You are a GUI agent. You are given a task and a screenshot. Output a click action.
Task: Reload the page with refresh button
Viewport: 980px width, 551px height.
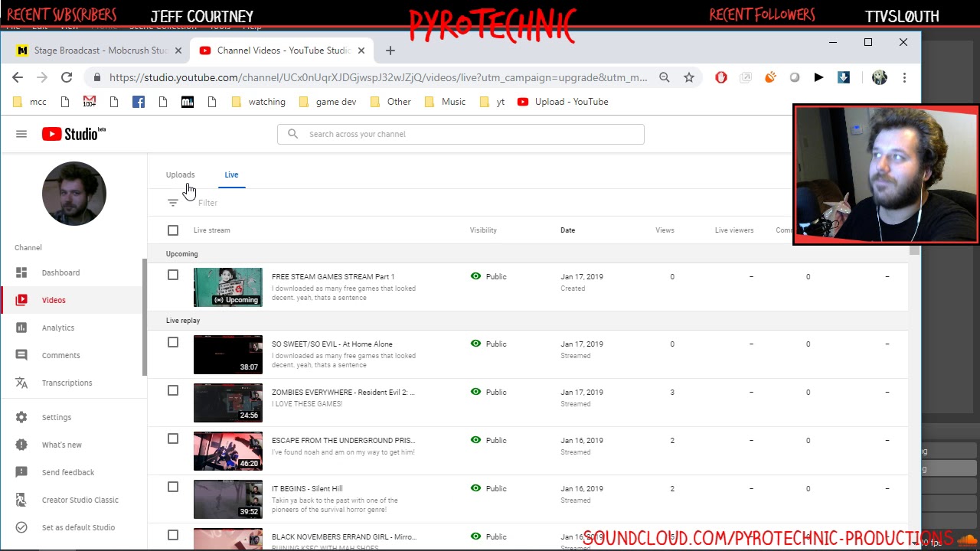[x=67, y=77]
